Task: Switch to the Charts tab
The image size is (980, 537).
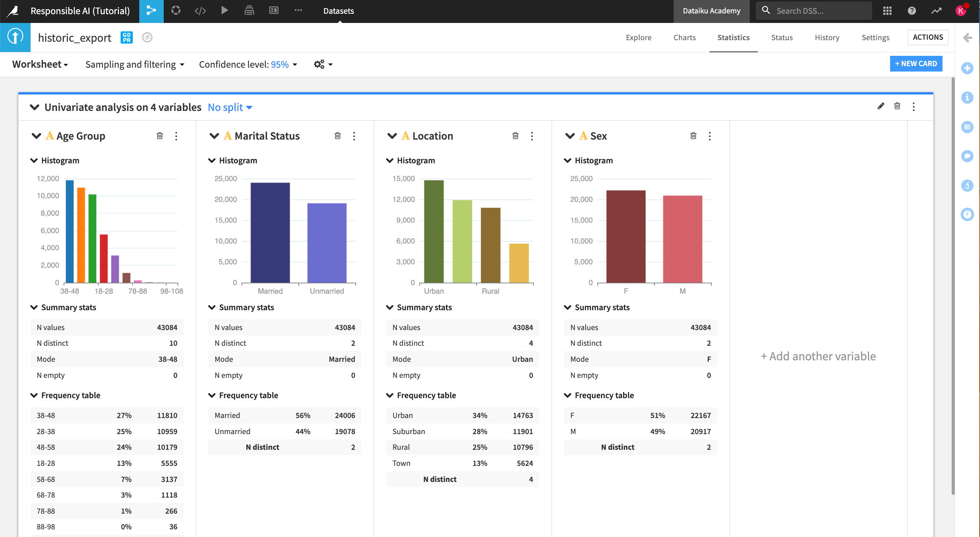Action: (x=684, y=37)
